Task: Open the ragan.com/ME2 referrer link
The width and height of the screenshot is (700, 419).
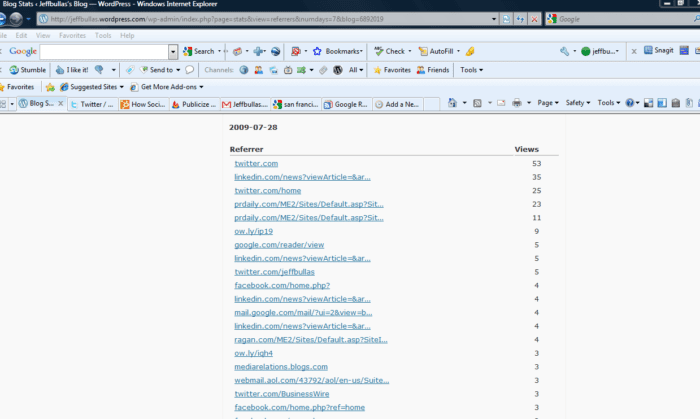Action: tap(311, 340)
